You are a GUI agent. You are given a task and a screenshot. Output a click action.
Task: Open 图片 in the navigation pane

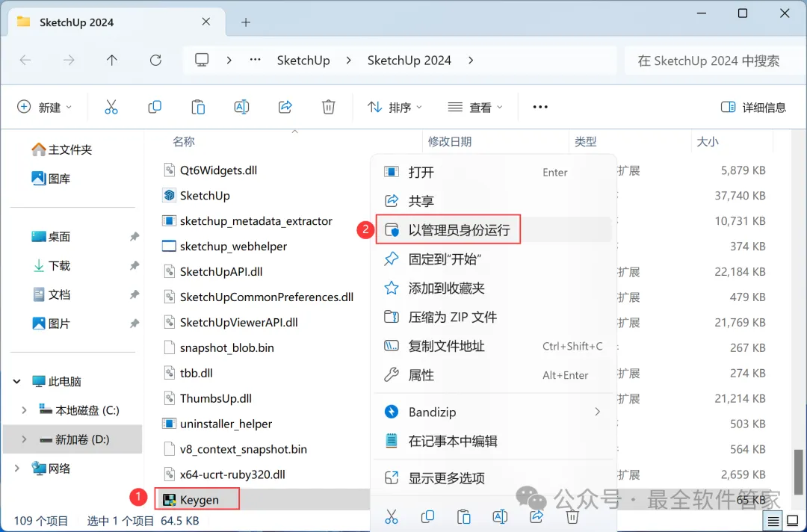[x=52, y=324]
